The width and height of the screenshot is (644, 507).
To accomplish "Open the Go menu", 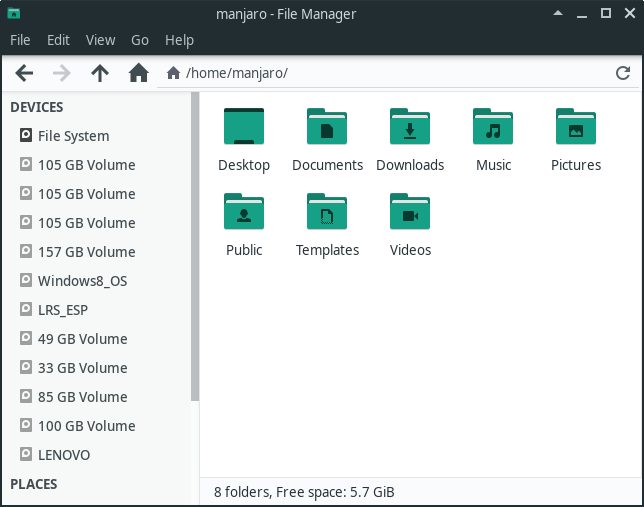I will click(140, 40).
